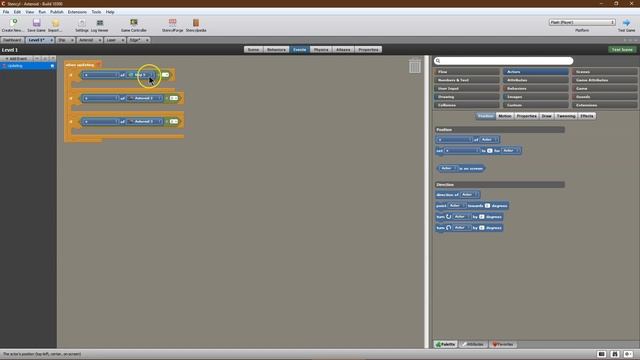Click the Add Event button
The width and height of the screenshot is (640, 360).
(16, 59)
